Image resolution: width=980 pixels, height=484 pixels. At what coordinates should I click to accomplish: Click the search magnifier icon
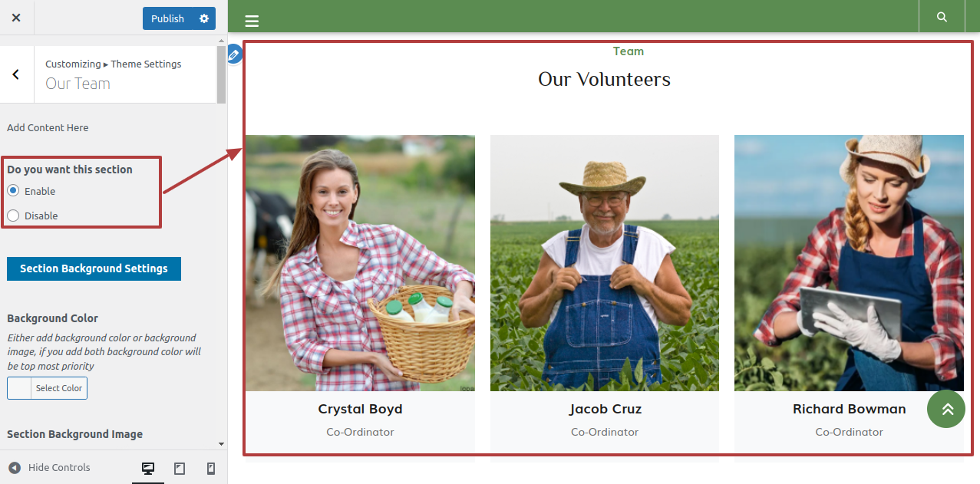942,17
